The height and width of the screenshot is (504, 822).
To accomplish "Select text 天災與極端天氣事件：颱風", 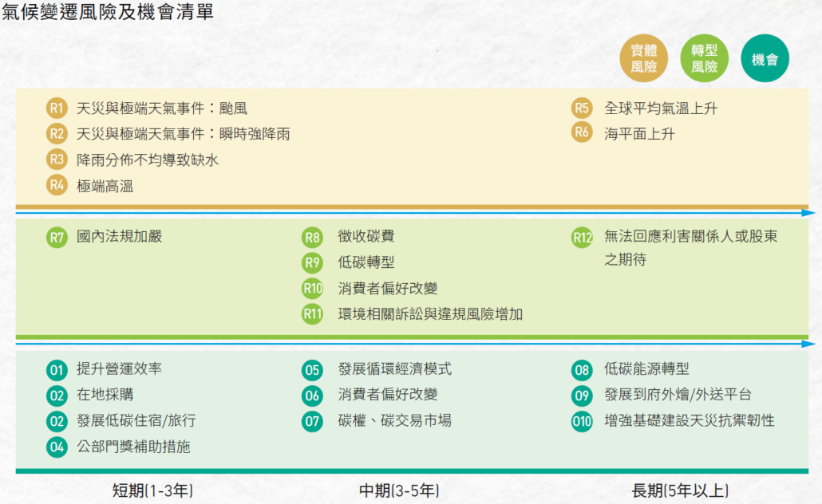I will point(162,108).
